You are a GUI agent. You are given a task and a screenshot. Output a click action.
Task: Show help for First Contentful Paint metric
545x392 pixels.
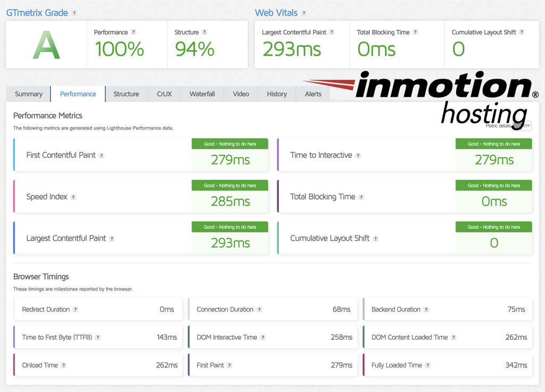tap(102, 155)
